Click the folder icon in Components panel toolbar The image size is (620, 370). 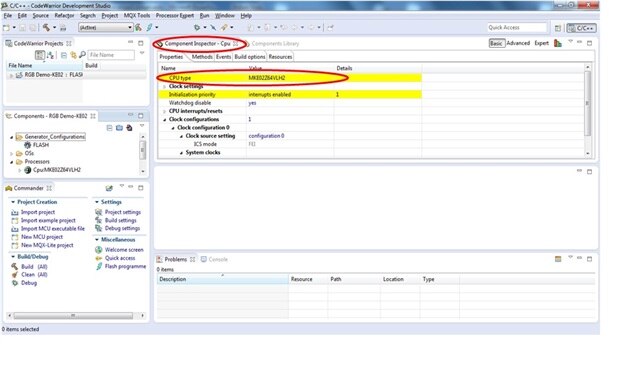coord(119,128)
